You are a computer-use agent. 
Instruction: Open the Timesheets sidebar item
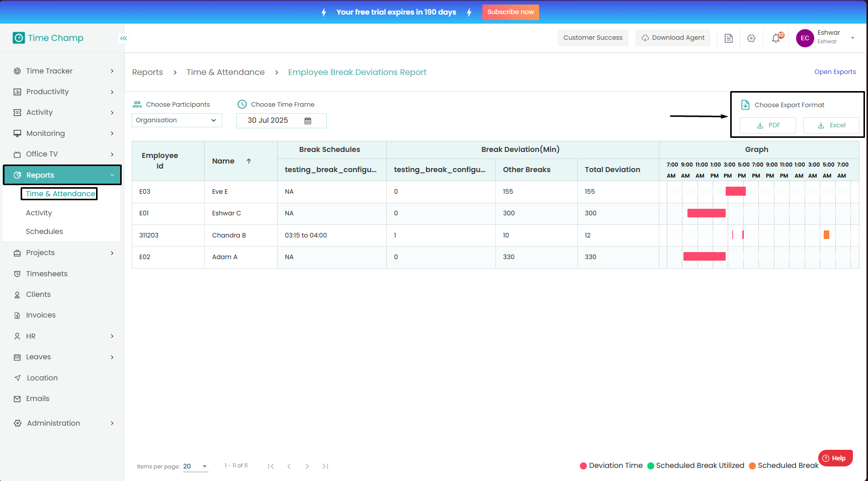(x=47, y=274)
